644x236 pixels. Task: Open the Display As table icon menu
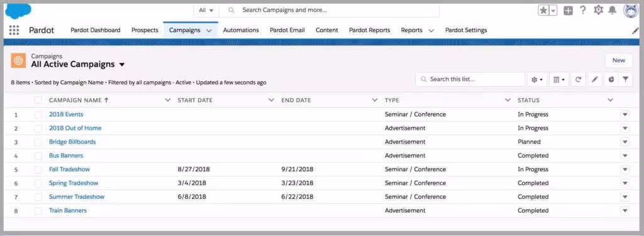click(x=559, y=79)
